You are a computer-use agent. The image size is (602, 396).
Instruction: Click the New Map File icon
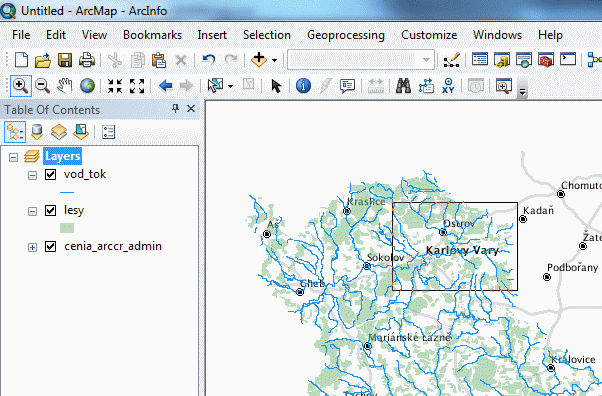(21, 60)
